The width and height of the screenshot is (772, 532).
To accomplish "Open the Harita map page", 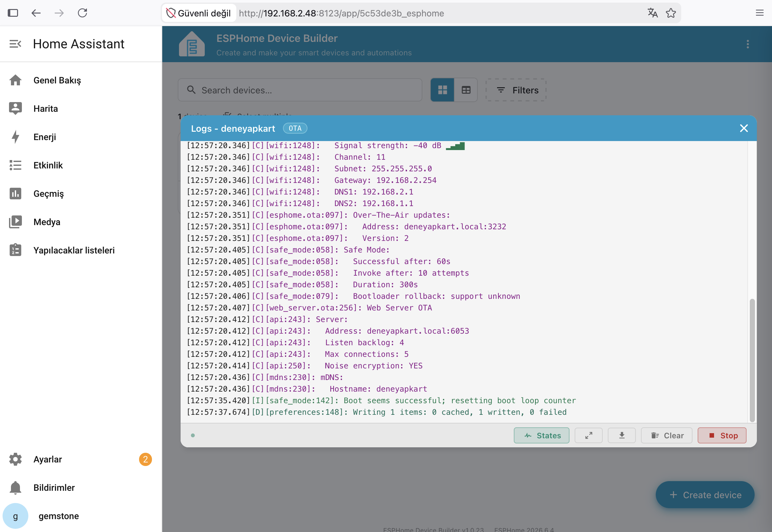I will [81, 109].
